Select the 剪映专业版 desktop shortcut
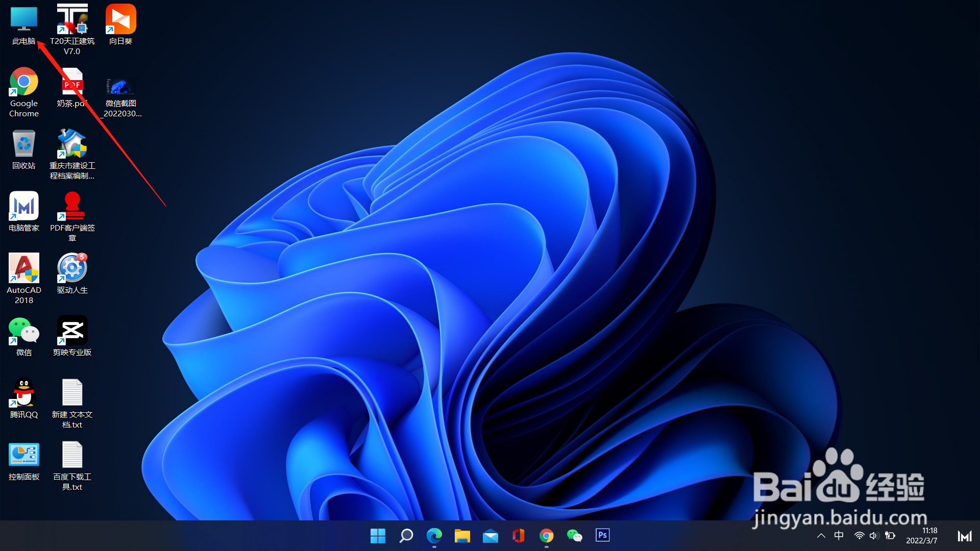The image size is (980, 551). click(x=72, y=331)
